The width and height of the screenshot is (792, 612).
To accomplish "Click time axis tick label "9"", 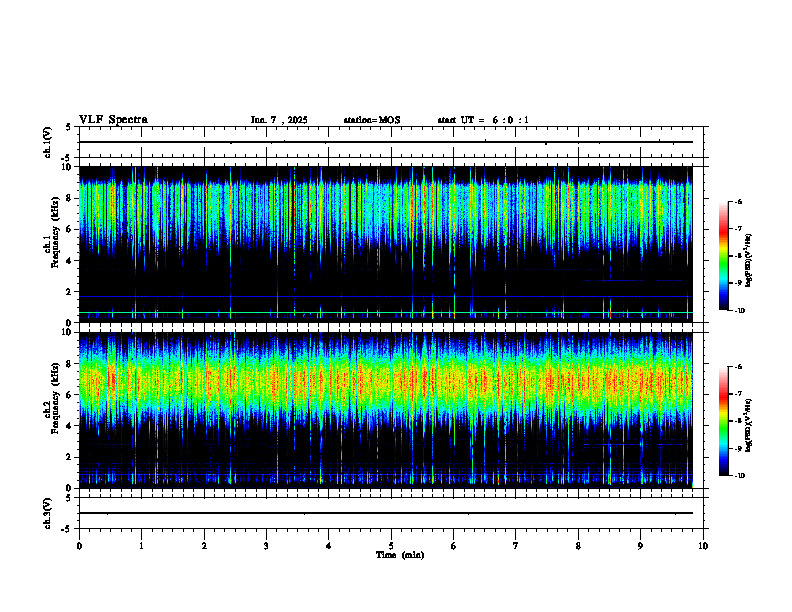I will (x=640, y=546).
